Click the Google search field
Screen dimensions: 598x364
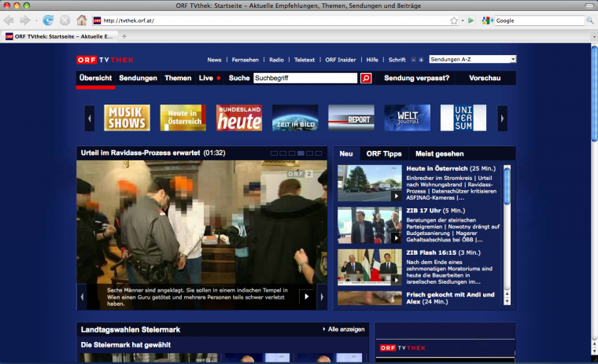pyautogui.click(x=540, y=20)
